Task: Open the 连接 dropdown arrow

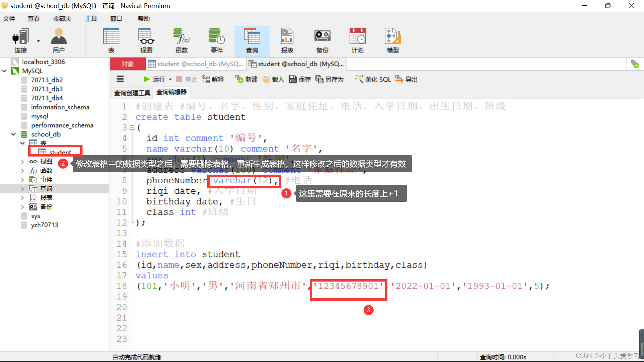Action: [39, 41]
